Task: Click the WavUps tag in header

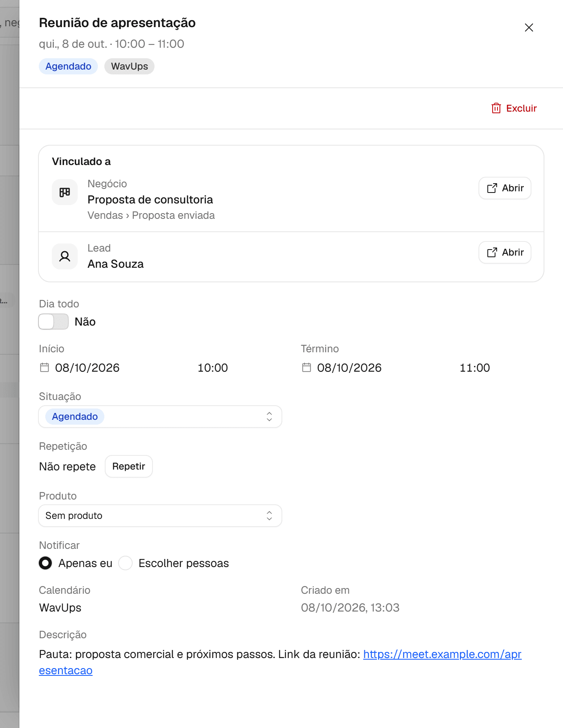Action: (x=129, y=66)
